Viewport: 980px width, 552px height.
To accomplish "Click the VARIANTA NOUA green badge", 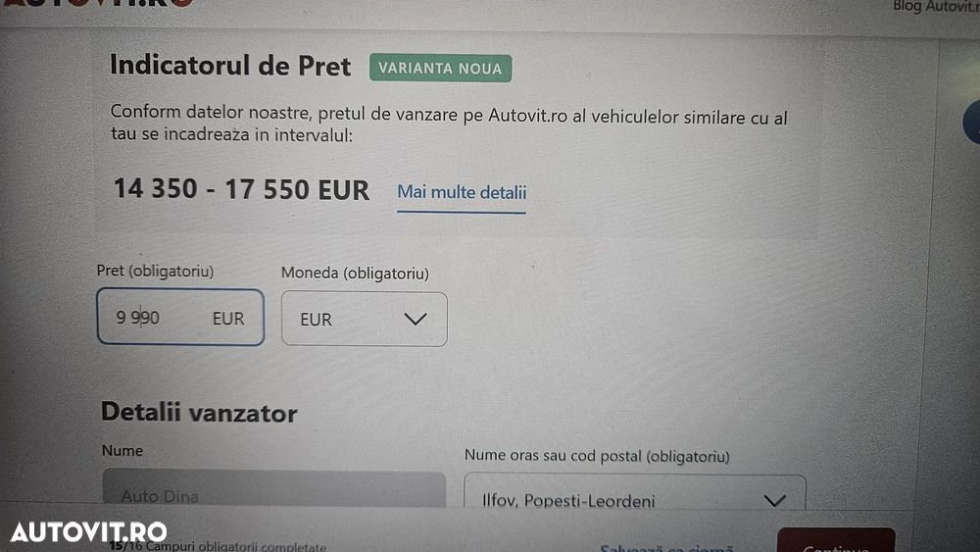I will click(x=440, y=68).
